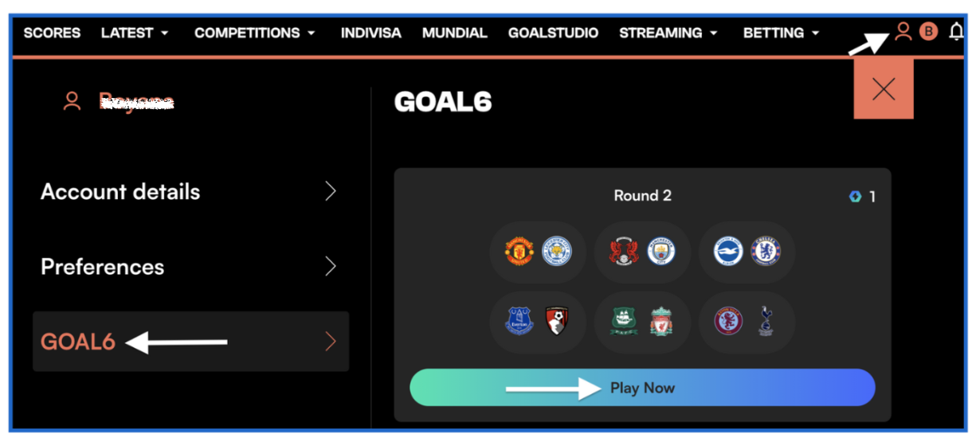This screenshot has width=980, height=446.
Task: Open the Goalstudio link
Action: point(553,33)
